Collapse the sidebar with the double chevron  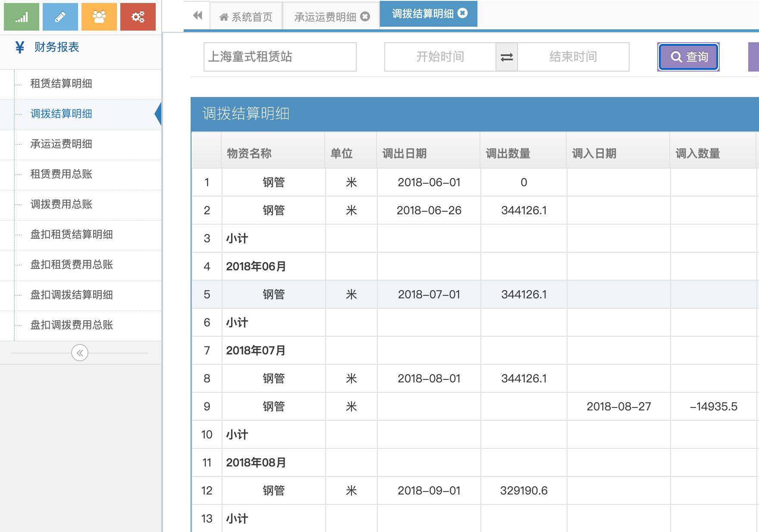click(x=80, y=353)
